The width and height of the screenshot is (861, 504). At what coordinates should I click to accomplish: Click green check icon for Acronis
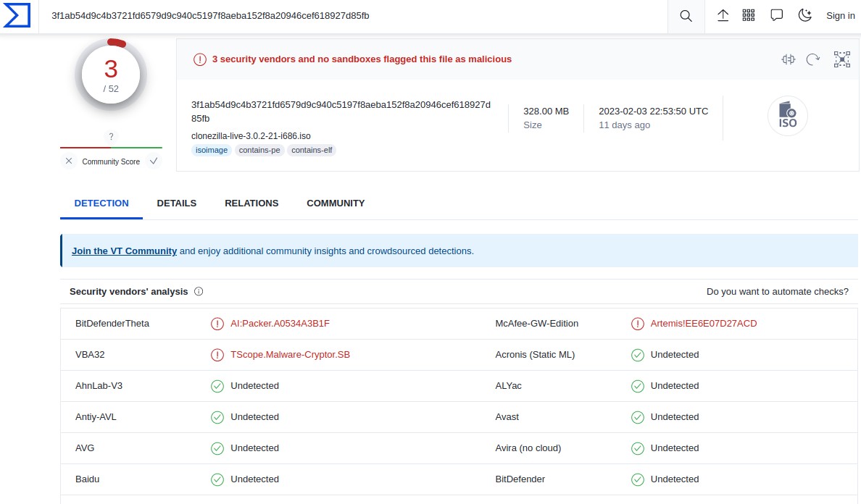tap(638, 355)
